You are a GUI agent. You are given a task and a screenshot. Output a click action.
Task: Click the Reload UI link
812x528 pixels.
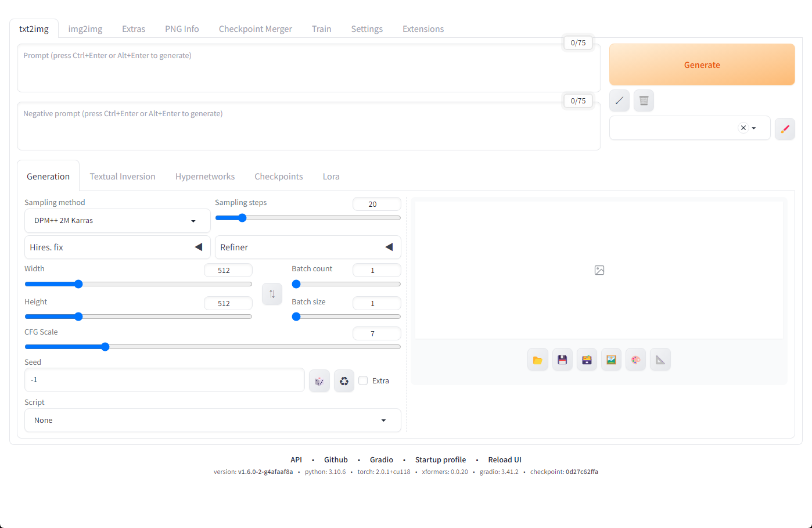click(x=504, y=459)
